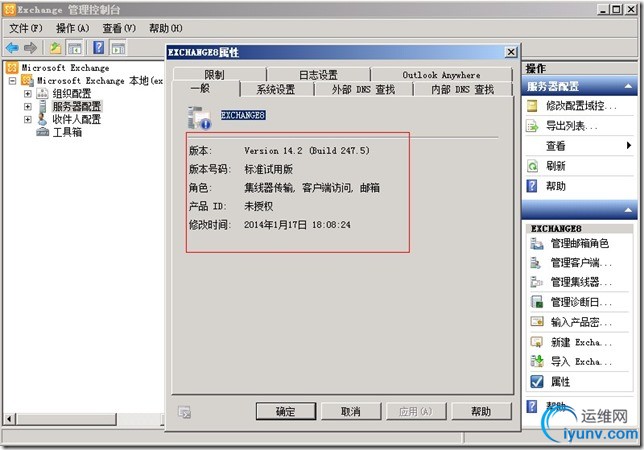
Task: Expand the 服务器配置 tree node
Action: click(x=28, y=107)
